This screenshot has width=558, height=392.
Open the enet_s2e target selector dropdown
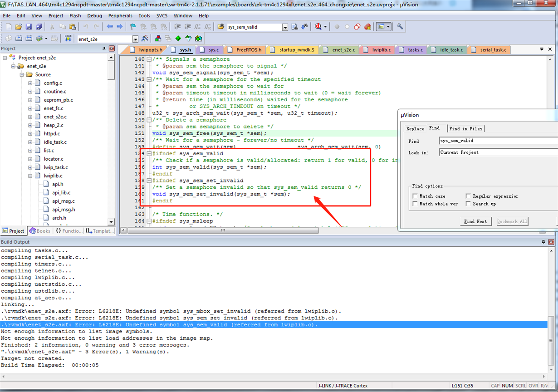tap(135, 39)
